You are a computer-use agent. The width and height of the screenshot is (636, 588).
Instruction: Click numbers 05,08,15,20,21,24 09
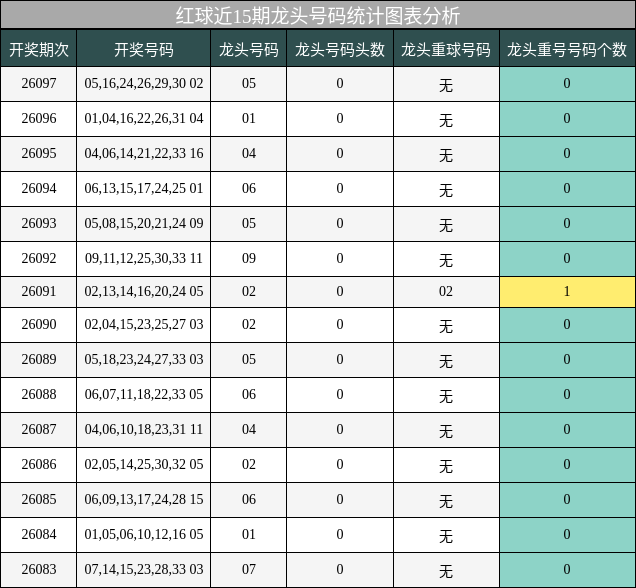point(144,223)
